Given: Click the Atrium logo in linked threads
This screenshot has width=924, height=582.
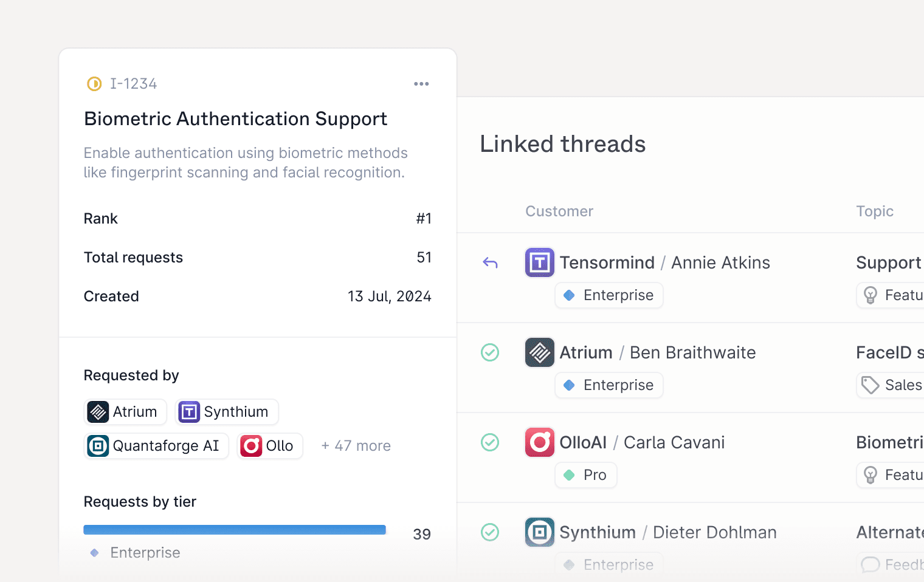Looking at the screenshot, I should 539,352.
